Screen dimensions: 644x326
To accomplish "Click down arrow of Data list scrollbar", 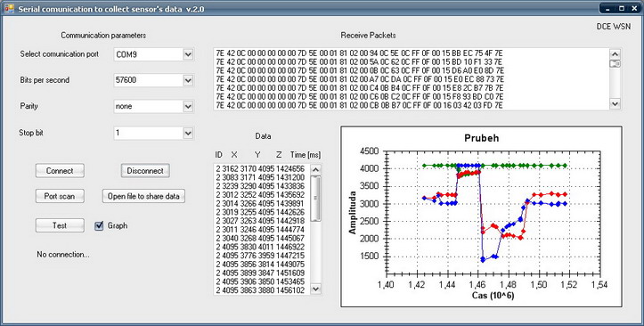I will click(315, 289).
